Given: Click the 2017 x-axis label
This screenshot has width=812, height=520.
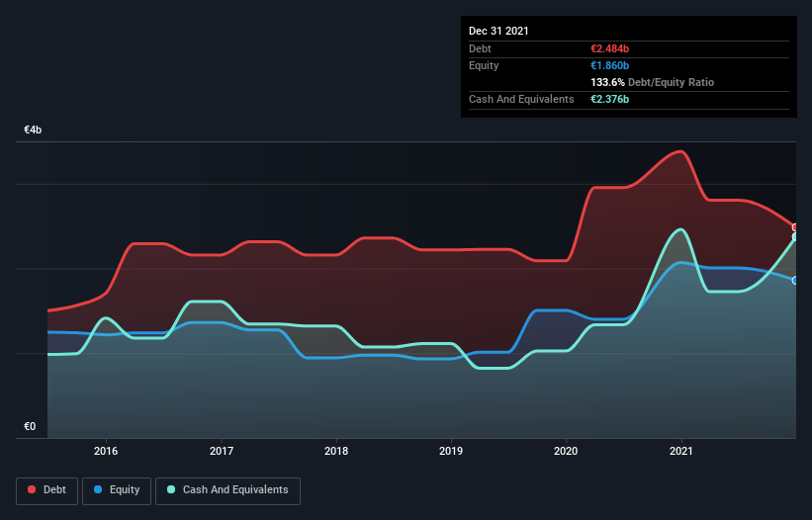Looking at the screenshot, I should point(222,451).
